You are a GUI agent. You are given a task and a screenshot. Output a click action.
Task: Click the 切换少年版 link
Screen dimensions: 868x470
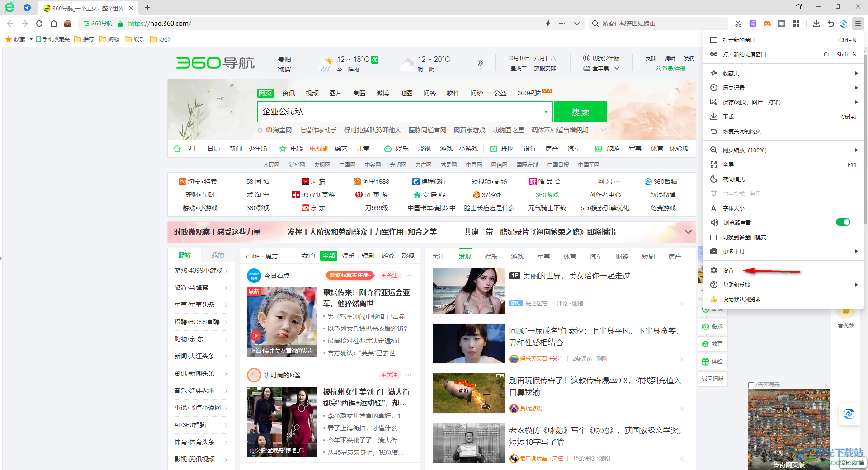pos(601,58)
